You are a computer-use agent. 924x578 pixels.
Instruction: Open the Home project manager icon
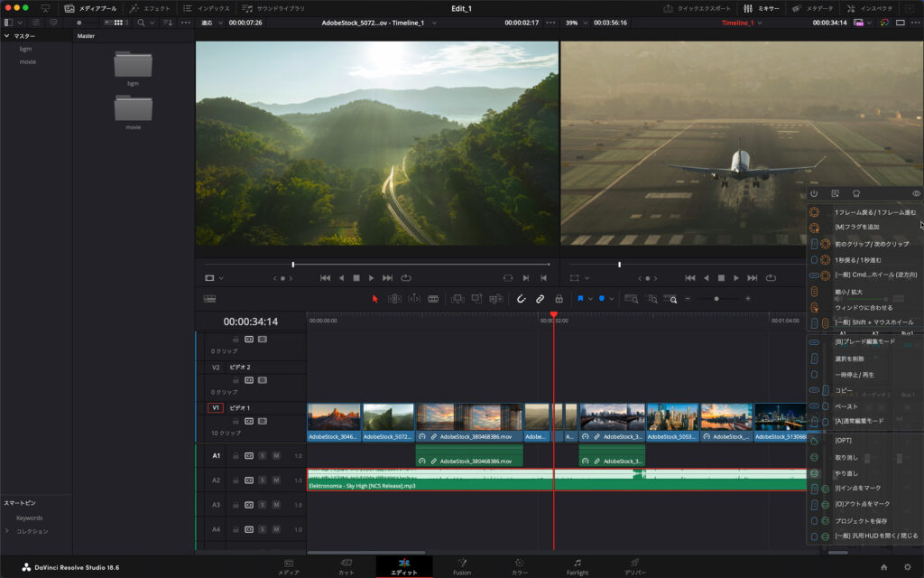[884, 567]
